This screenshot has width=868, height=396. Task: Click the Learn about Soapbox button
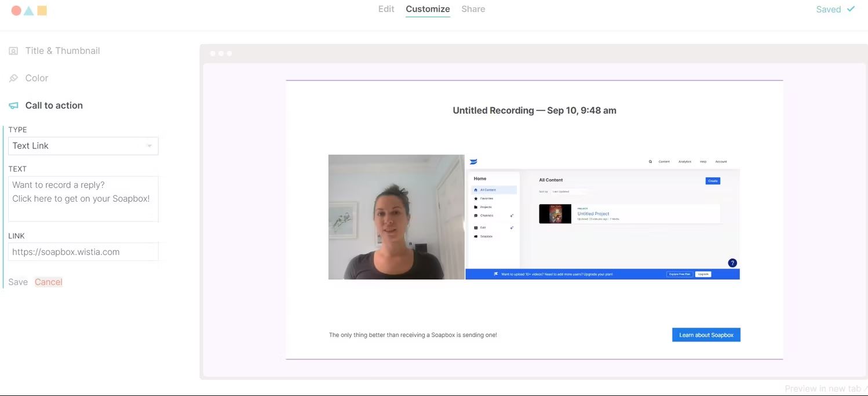pos(706,335)
